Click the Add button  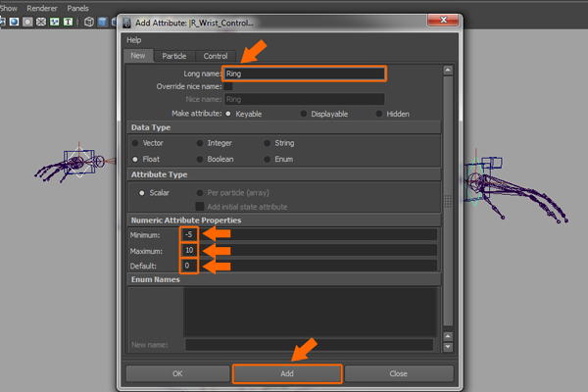point(287,373)
